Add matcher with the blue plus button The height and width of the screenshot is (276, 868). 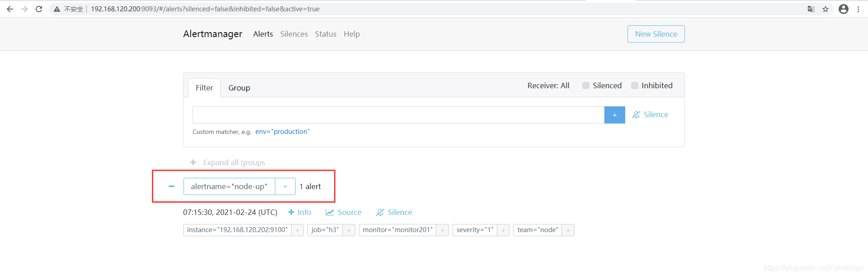[x=615, y=115]
